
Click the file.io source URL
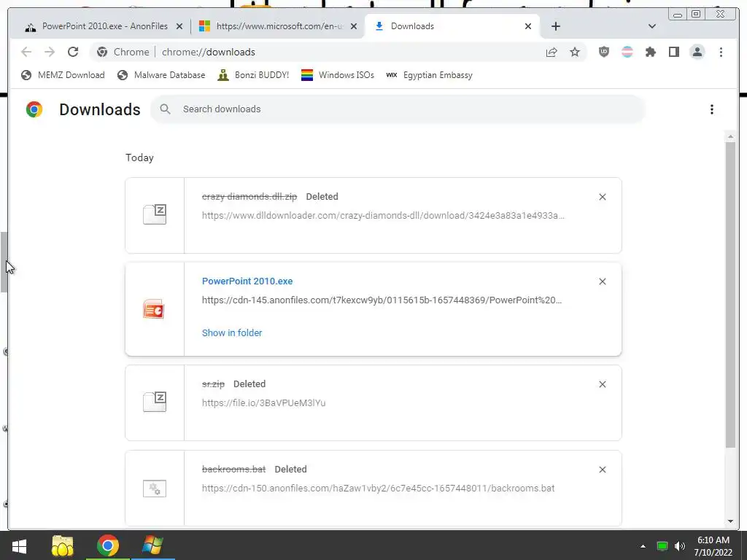click(x=264, y=402)
